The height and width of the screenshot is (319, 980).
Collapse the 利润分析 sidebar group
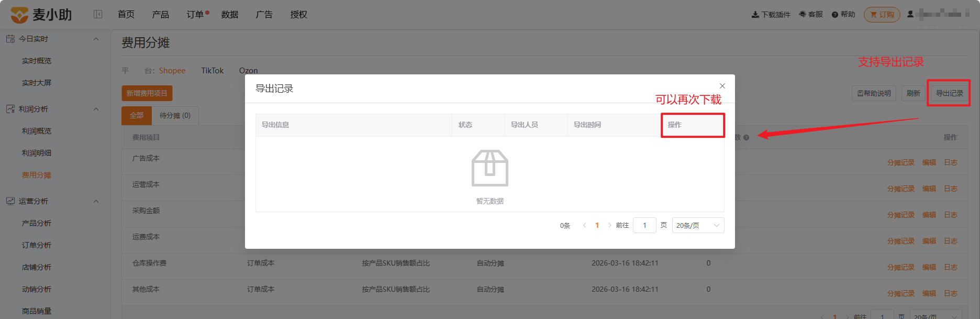(x=96, y=109)
